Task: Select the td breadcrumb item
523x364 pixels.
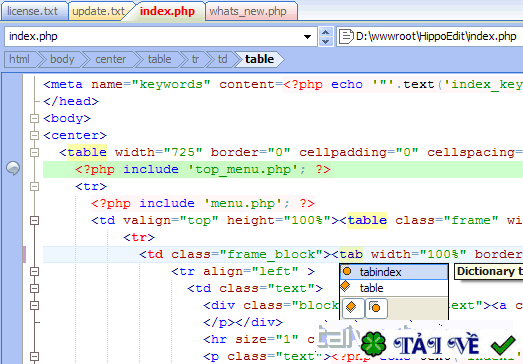Action: 222,59
